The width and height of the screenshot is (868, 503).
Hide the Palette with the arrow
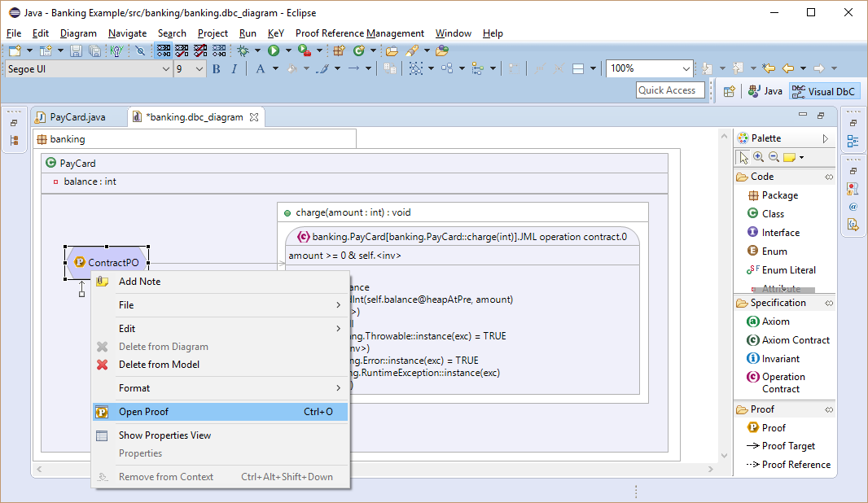click(826, 138)
